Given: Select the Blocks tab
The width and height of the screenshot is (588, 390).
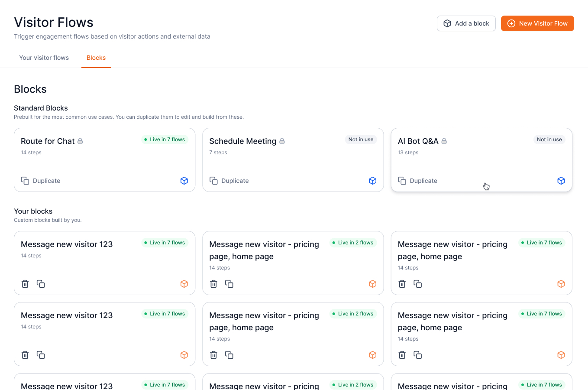Looking at the screenshot, I should 96,58.
